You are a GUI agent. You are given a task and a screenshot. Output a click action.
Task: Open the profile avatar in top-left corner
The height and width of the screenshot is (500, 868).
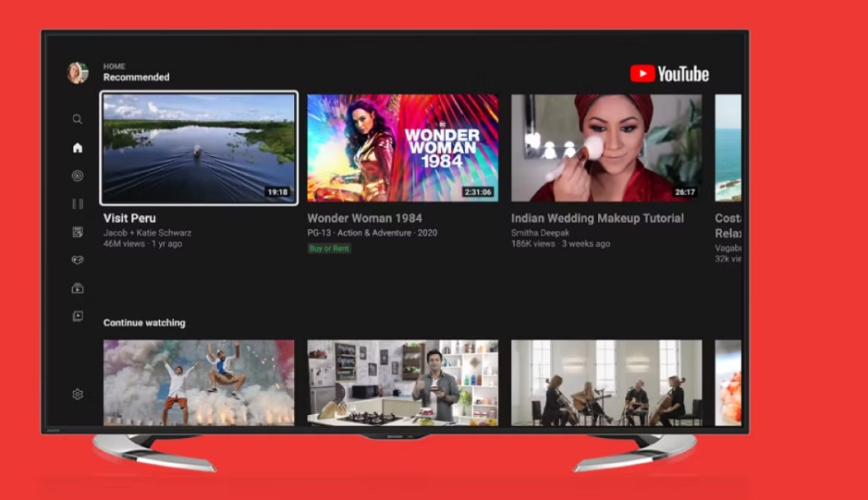[x=78, y=73]
